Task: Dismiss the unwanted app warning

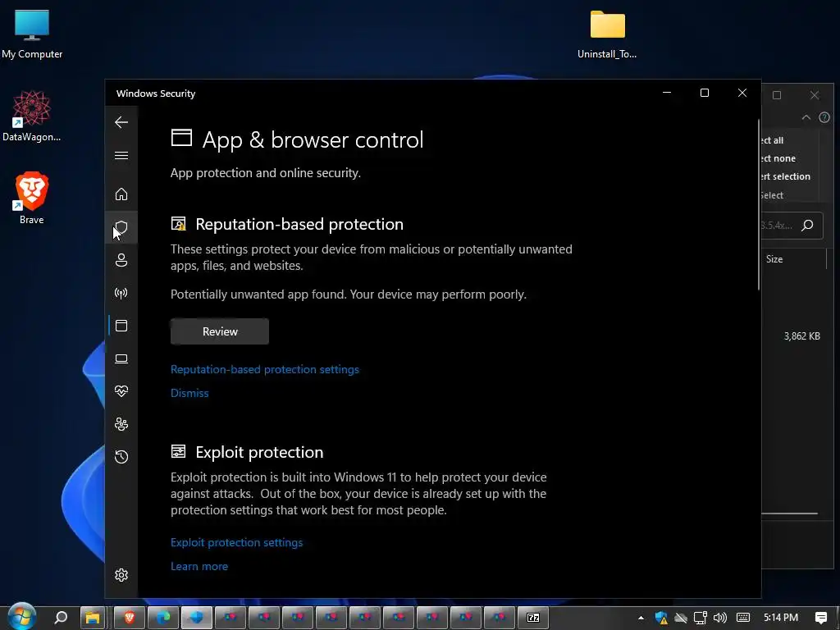Action: [189, 393]
